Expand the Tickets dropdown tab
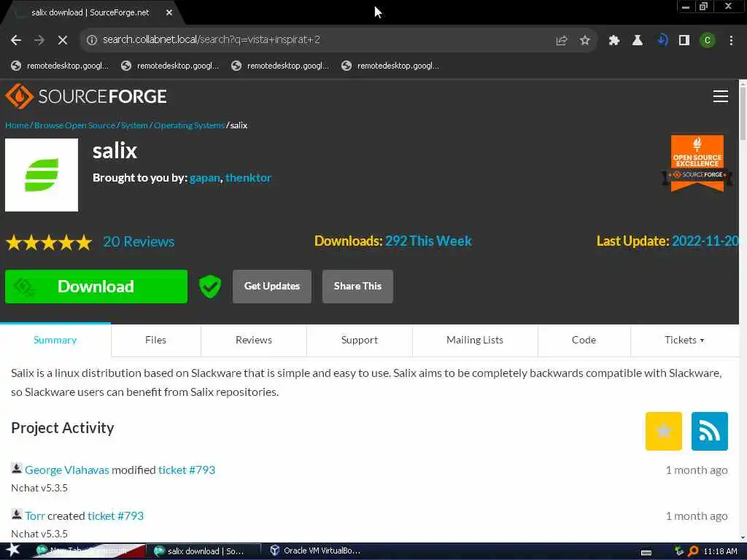The width and height of the screenshot is (747, 560). [684, 340]
